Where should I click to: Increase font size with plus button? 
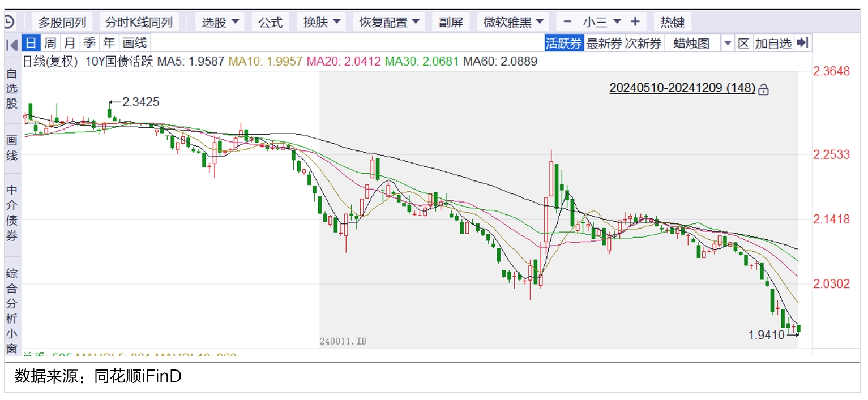tap(635, 22)
